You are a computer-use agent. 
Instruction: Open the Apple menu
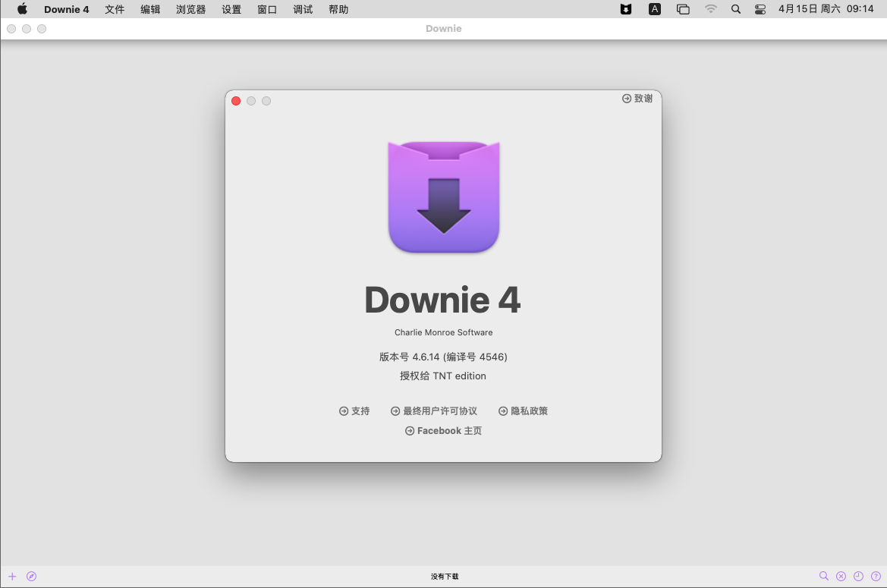pos(22,9)
